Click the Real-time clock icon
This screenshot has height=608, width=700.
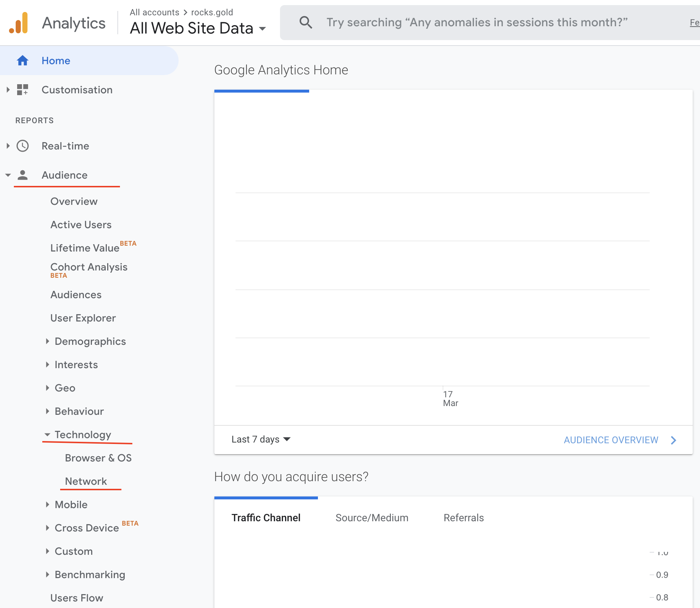23,146
